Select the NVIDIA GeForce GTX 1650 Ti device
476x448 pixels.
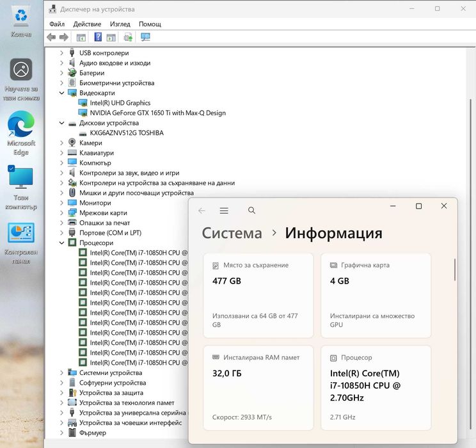[x=157, y=113]
